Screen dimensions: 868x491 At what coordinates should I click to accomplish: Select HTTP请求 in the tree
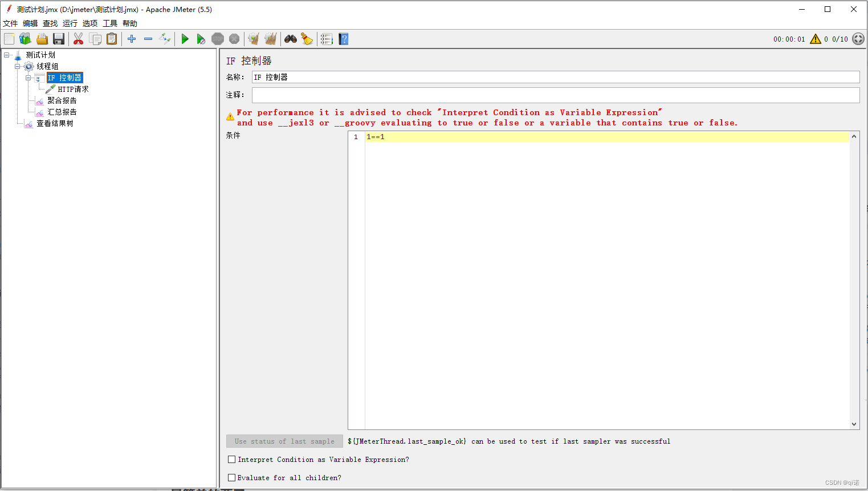coord(73,89)
